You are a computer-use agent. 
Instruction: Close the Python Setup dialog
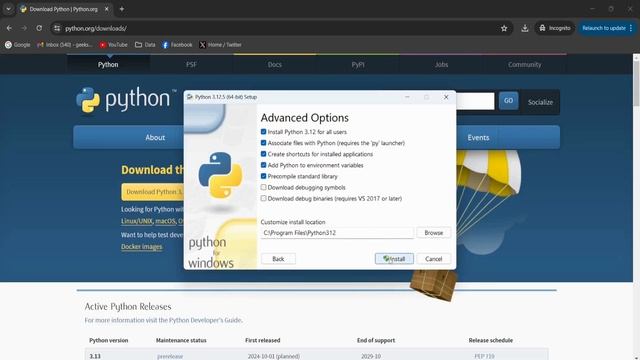pyautogui.click(x=446, y=97)
